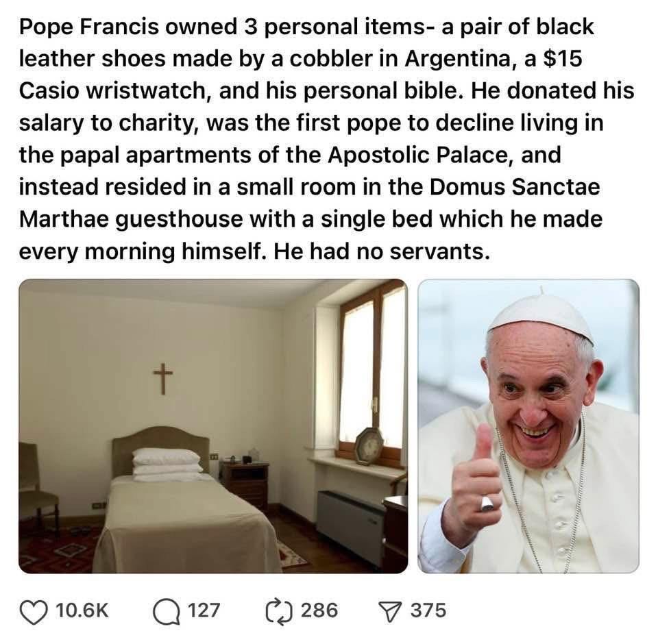The height and width of the screenshot is (644, 658).
Task: Click the 375 shares count
Action: point(428,610)
